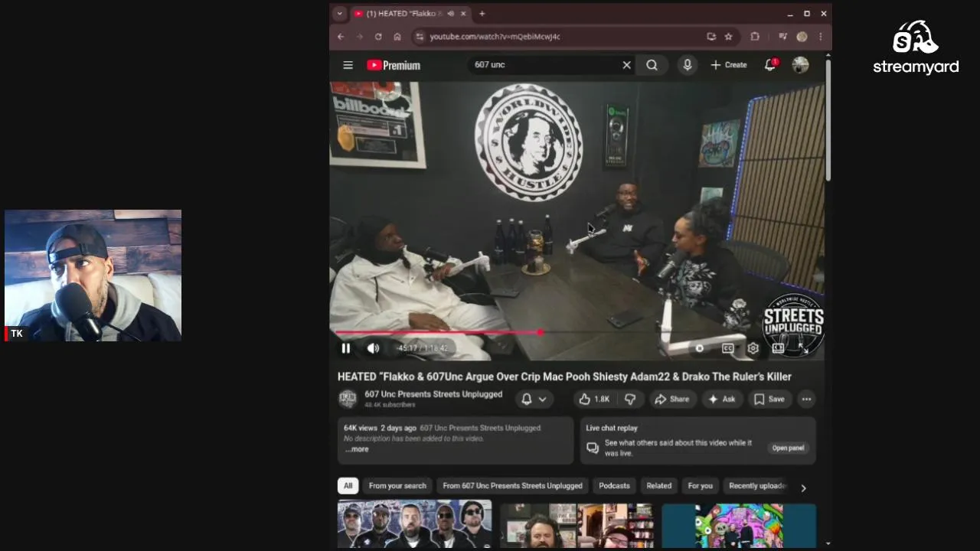The height and width of the screenshot is (551, 980).
Task: Open the Create button in the header
Action: coord(729,65)
